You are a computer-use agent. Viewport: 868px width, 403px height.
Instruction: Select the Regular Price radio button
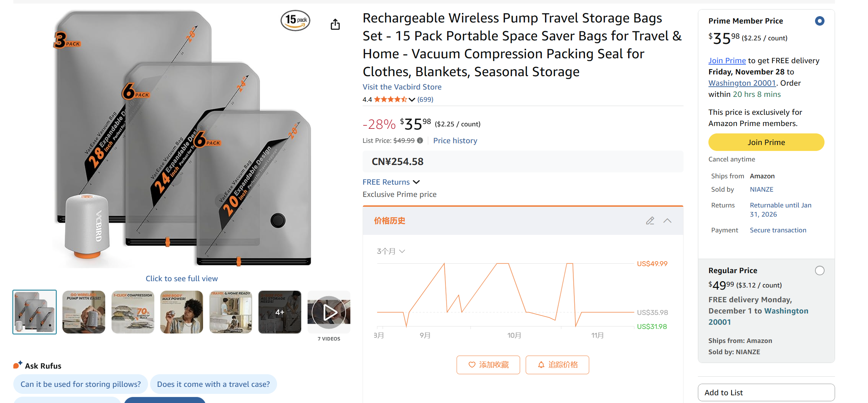tap(819, 270)
